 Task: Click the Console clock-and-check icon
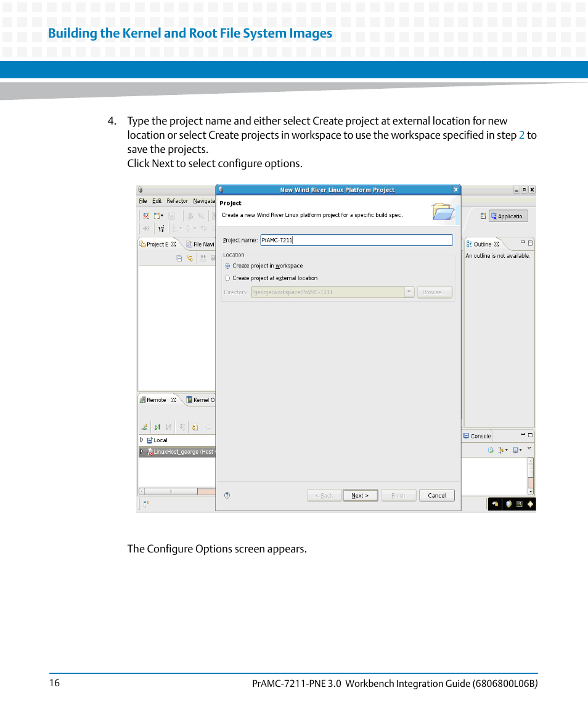tap(490, 449)
